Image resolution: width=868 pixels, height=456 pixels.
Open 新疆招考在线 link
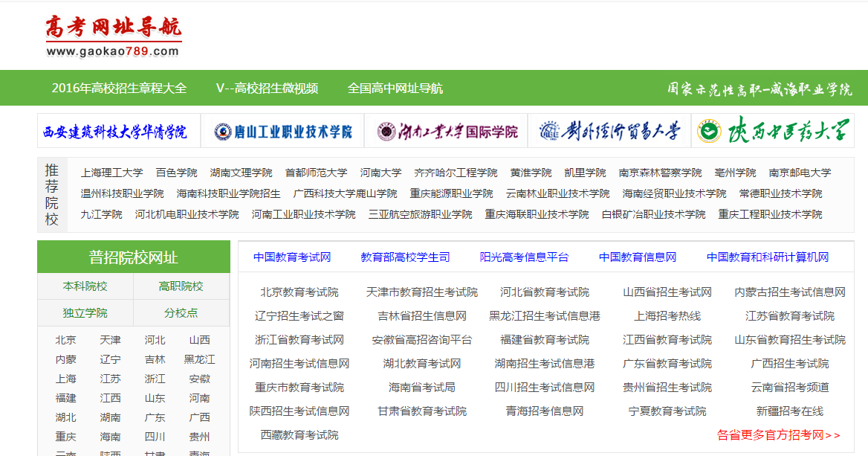[x=790, y=411]
